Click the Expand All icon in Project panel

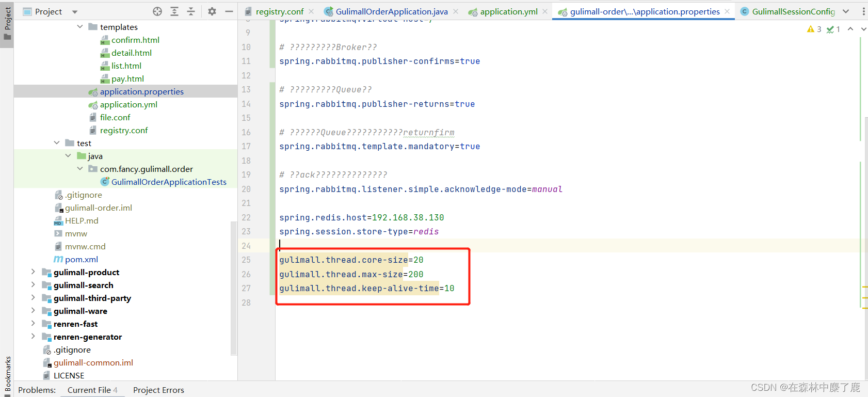click(x=174, y=11)
